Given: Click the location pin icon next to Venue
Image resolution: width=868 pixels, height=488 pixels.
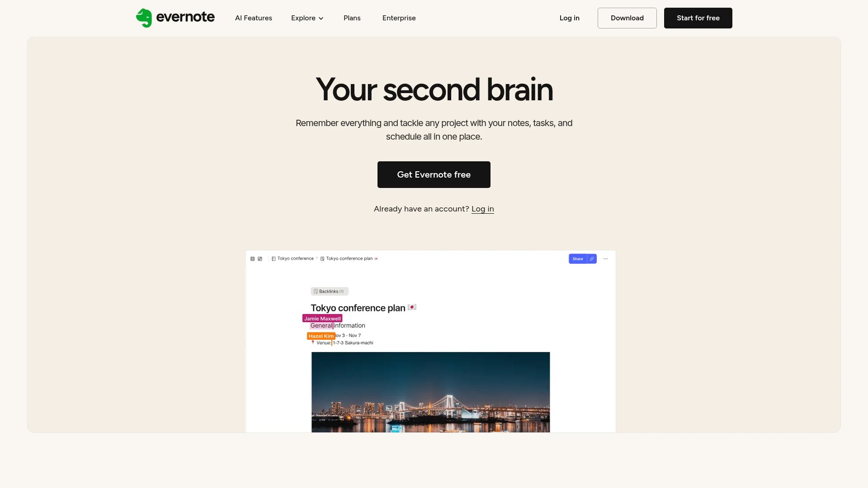Looking at the screenshot, I should (x=312, y=343).
